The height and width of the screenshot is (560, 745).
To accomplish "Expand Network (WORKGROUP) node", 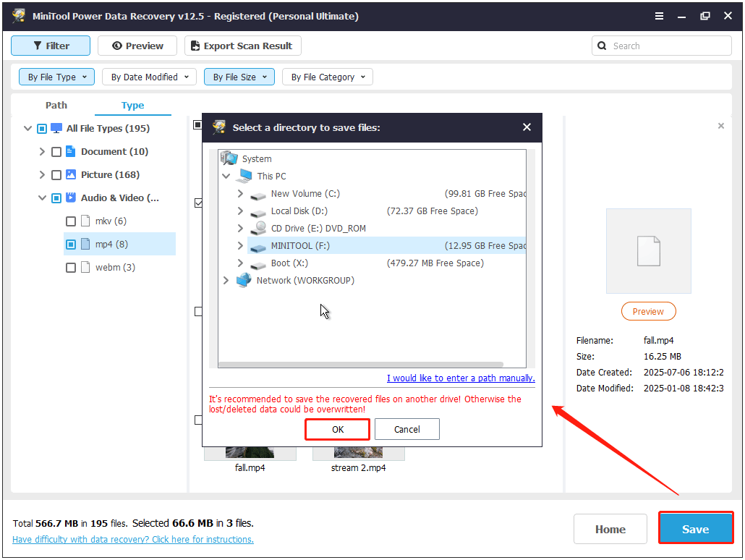I will (x=226, y=281).
